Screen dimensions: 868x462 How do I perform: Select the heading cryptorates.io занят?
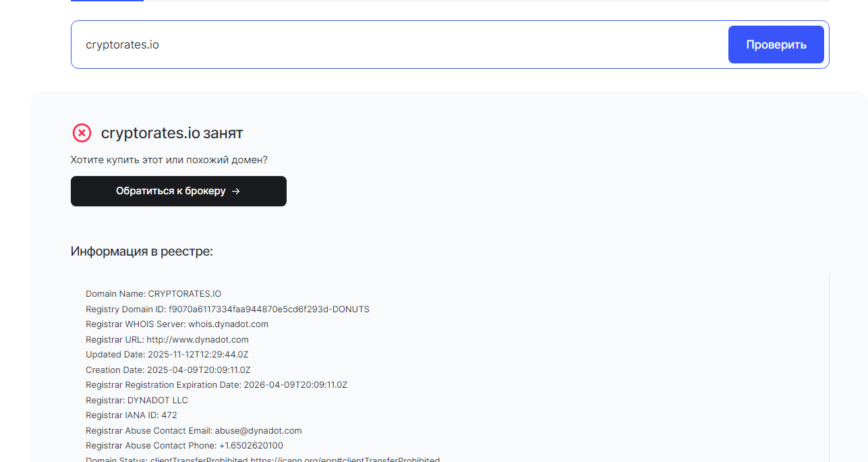pyautogui.click(x=172, y=133)
